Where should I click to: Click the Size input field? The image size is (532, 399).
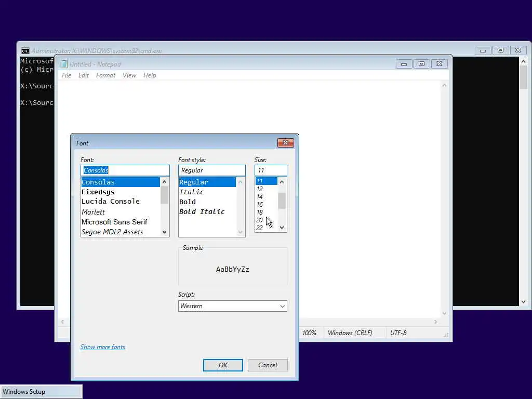click(x=271, y=170)
